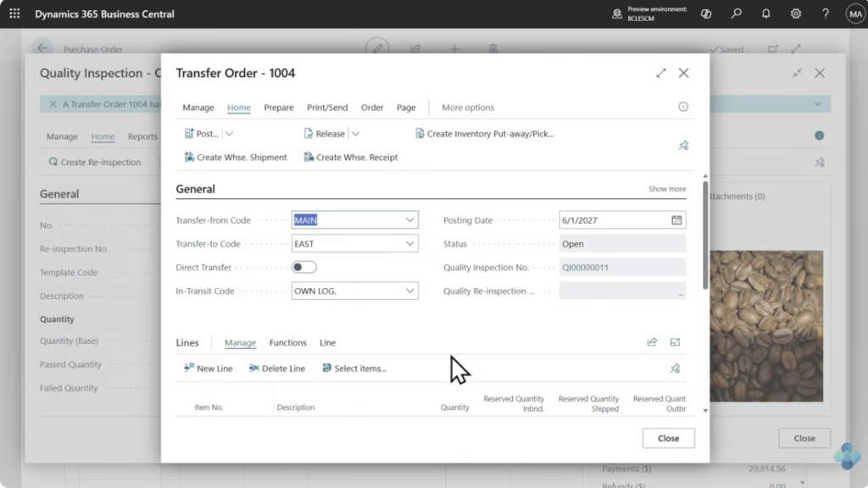The image size is (868, 488).
Task: Click Show more in General section
Action: pos(667,189)
